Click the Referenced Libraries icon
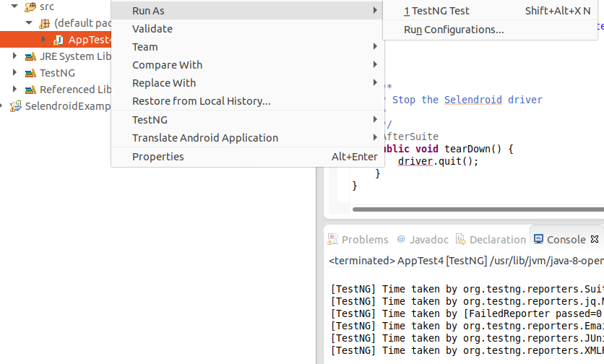The height and width of the screenshot is (364, 604). (x=30, y=90)
